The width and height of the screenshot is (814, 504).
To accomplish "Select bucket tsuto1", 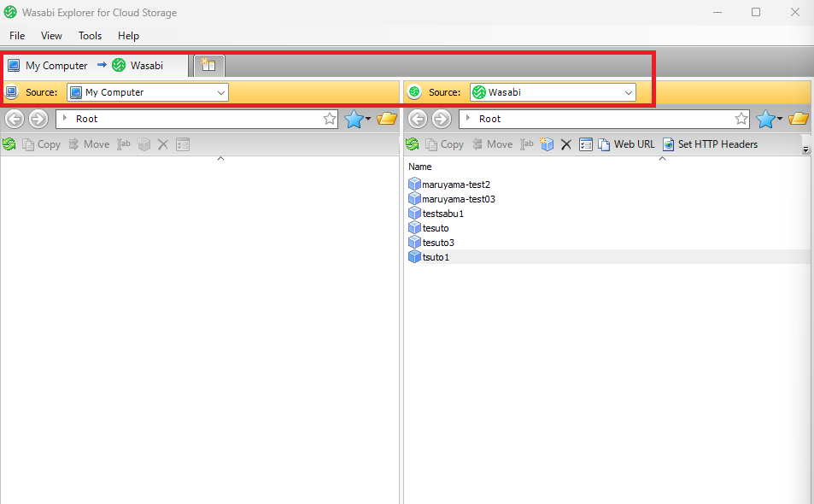I will click(x=430, y=257).
